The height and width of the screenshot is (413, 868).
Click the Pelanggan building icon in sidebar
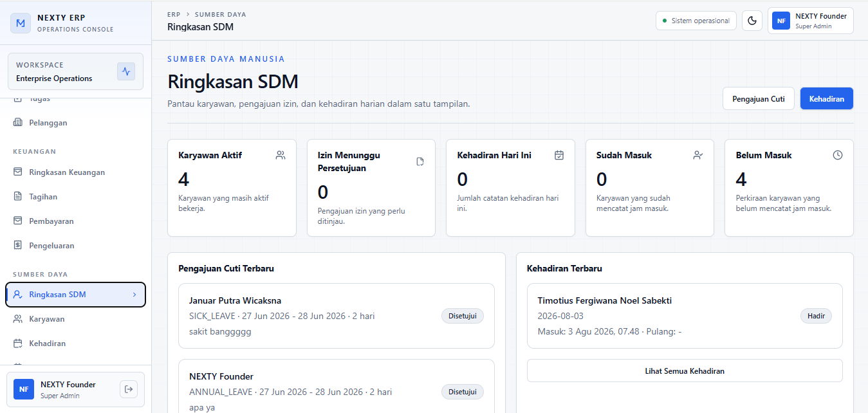18,123
